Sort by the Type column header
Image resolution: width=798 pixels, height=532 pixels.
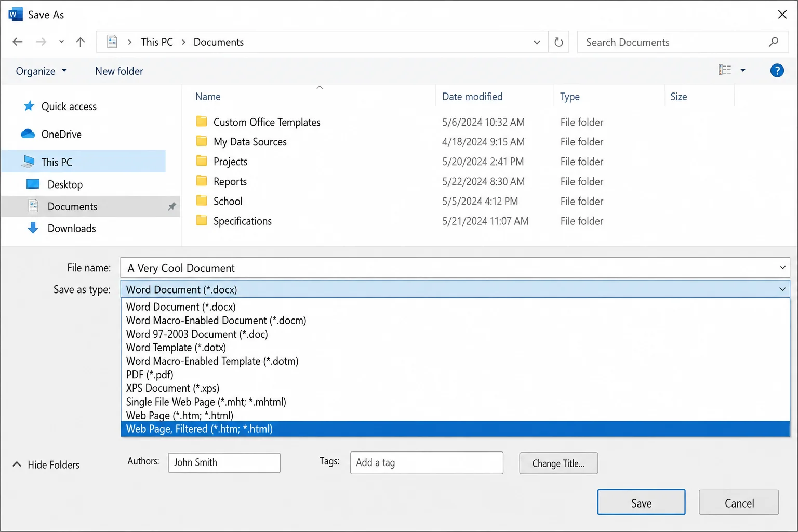(x=570, y=97)
